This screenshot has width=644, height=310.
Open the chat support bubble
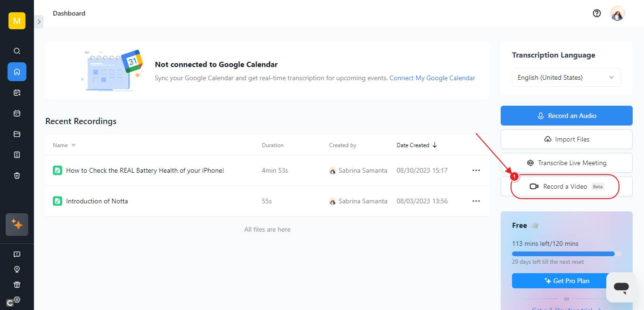621,287
